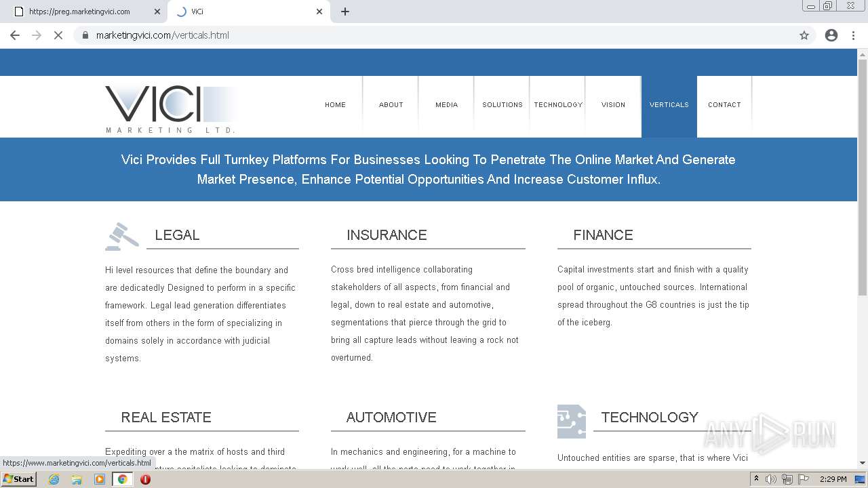Click the REAL ESTATE section heading

click(166, 418)
